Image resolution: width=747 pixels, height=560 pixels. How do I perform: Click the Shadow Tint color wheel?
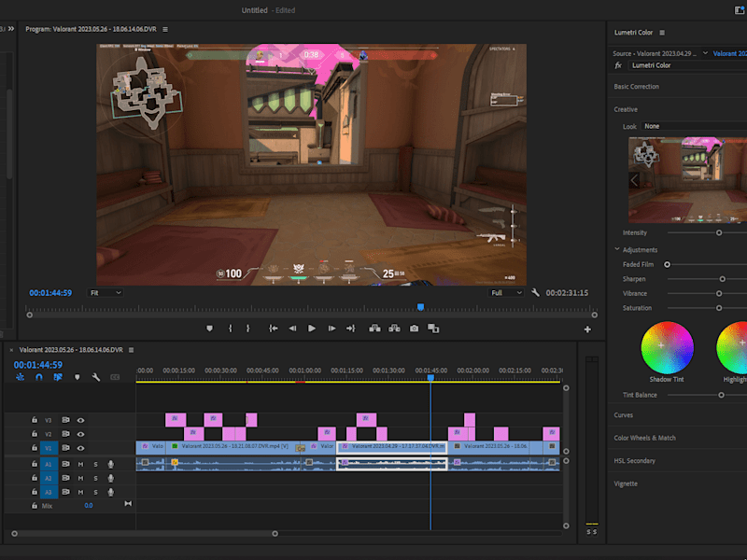pyautogui.click(x=667, y=347)
